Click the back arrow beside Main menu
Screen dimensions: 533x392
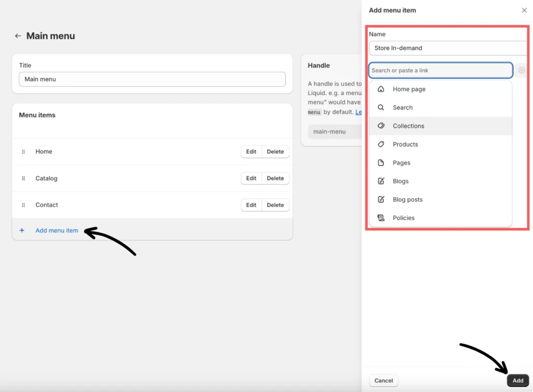[18, 36]
